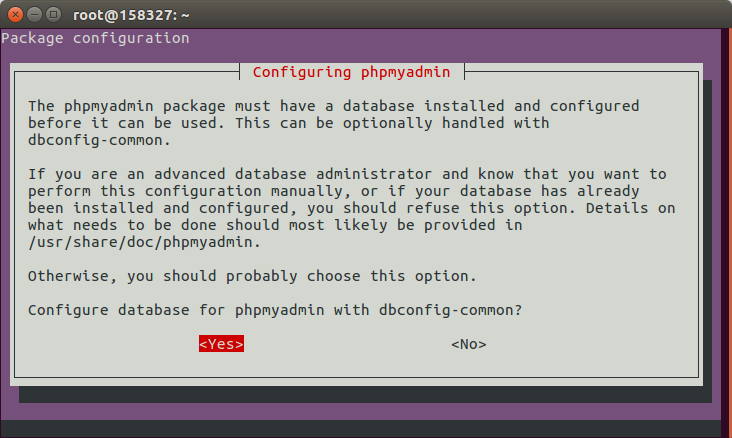
Task: Click the line 'before it can be used'
Action: [x=289, y=123]
